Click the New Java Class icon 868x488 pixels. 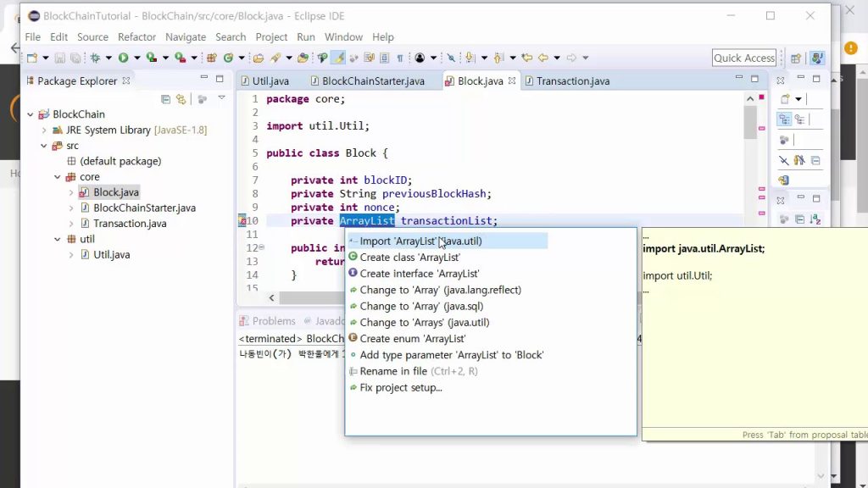point(228,58)
